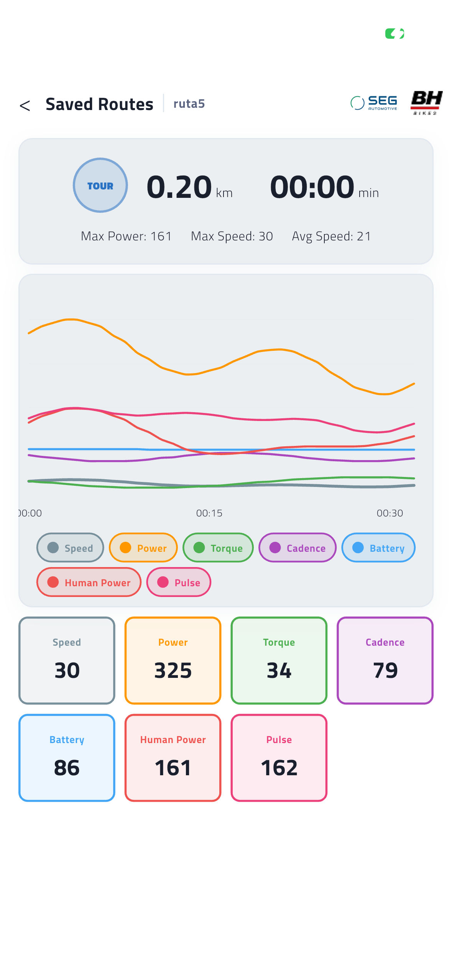Hide the Cadence line on chart

297,548
